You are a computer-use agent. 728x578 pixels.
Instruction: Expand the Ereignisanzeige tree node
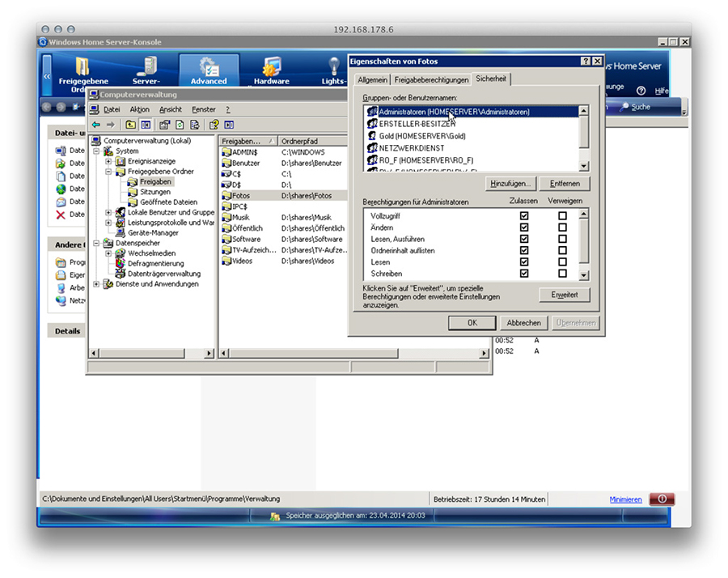tap(109, 161)
